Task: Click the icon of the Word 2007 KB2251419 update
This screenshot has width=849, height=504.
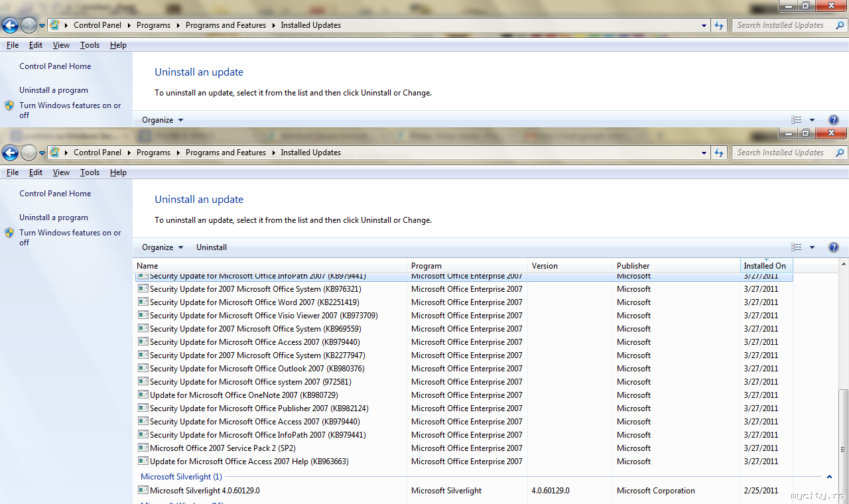Action: click(143, 302)
